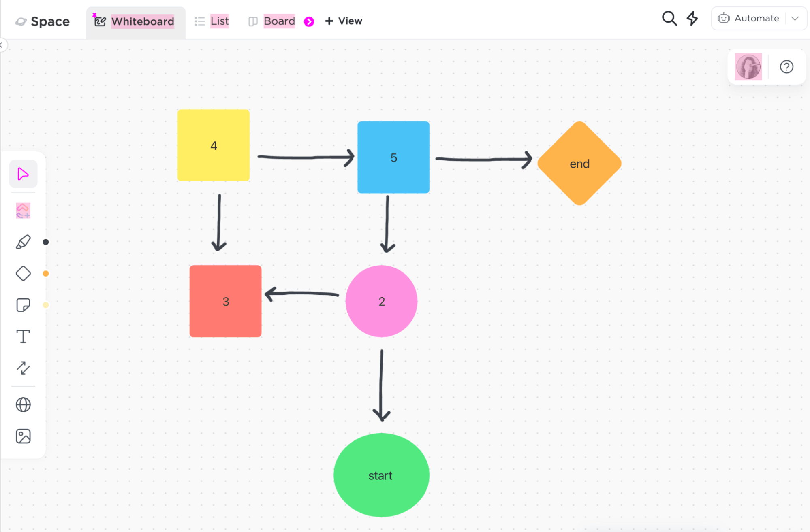The image size is (810, 532).
Task: Select the arrow/select tool in sidebar
Action: tap(23, 174)
